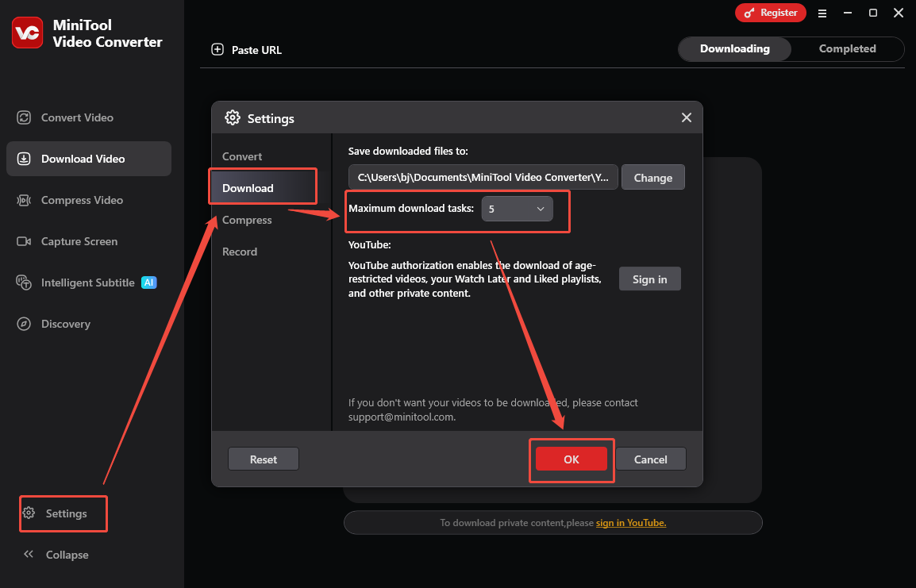This screenshot has width=916, height=588.
Task: Click the Paste URL label
Action: (256, 50)
